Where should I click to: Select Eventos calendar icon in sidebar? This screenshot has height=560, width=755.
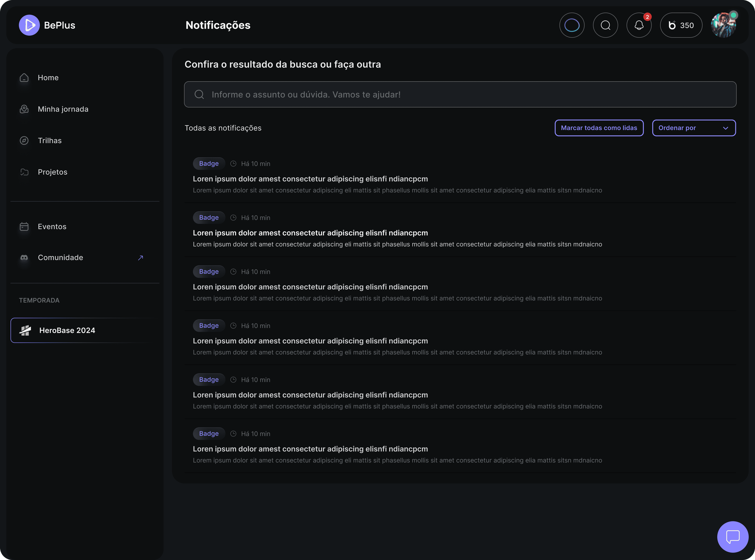click(24, 227)
